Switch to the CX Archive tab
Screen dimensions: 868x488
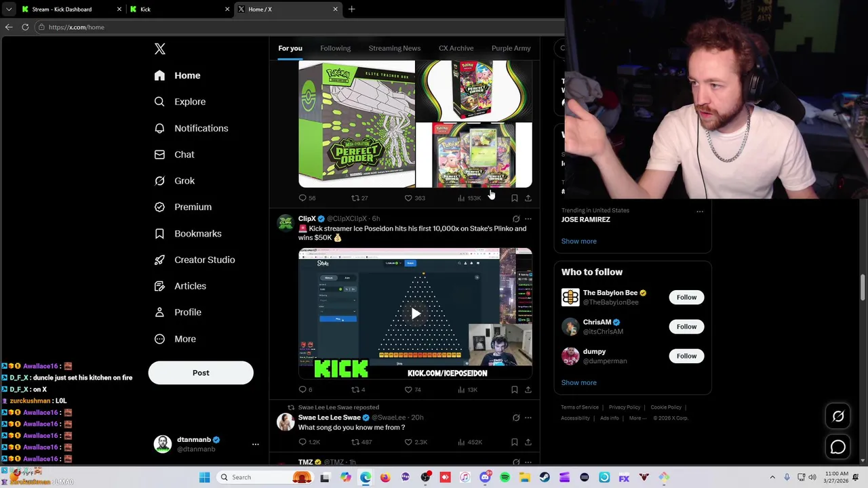point(456,48)
